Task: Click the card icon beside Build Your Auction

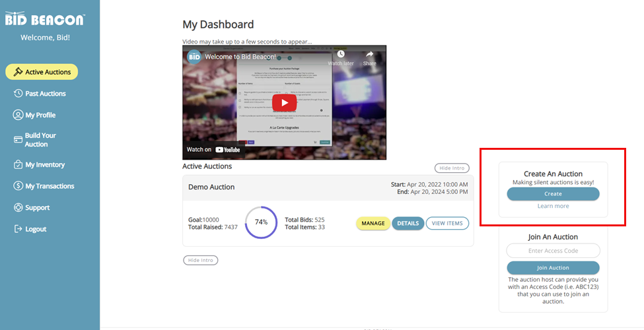Action: coord(18,139)
